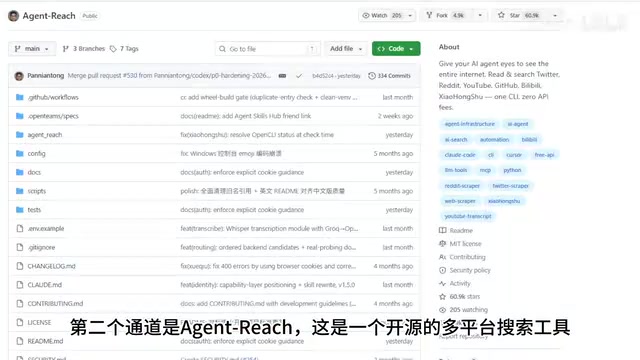
Task: Open the Panniantong author name link
Action: pyautogui.click(x=46, y=76)
